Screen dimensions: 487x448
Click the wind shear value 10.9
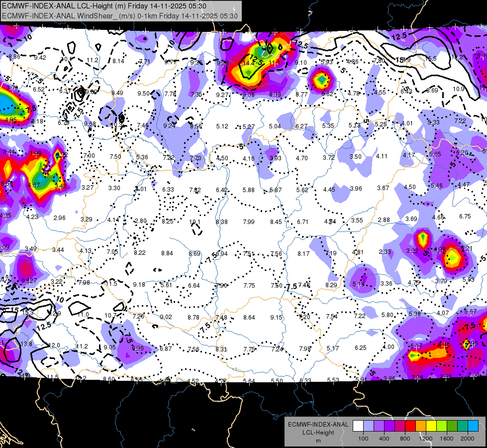pos(459,89)
